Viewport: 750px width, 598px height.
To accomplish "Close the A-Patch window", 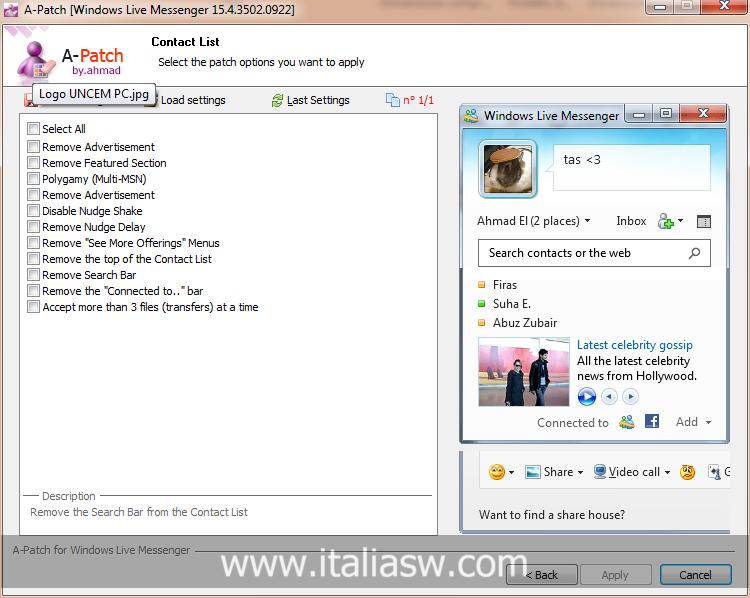I will [724, 7].
